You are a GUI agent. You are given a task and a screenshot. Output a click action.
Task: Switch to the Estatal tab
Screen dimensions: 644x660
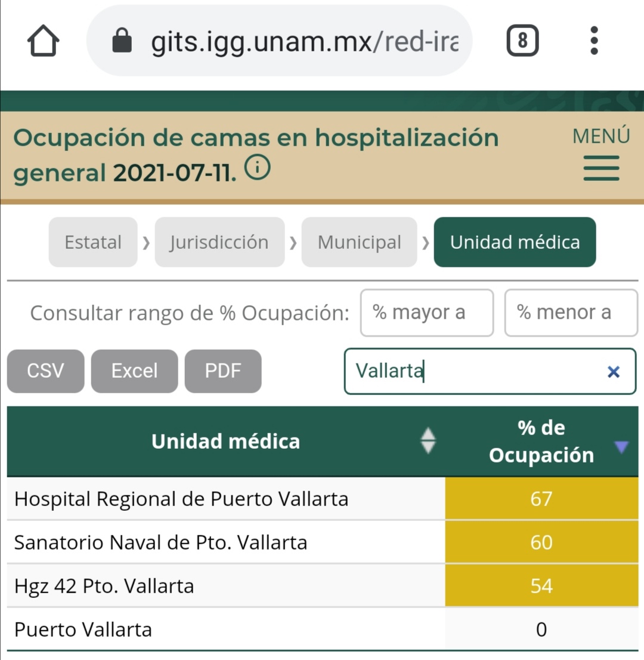click(x=93, y=242)
